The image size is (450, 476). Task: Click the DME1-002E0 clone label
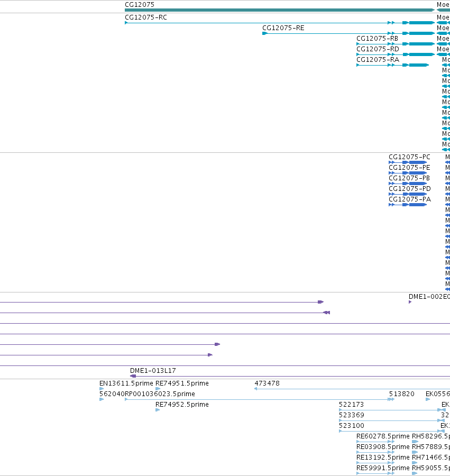[429, 297]
